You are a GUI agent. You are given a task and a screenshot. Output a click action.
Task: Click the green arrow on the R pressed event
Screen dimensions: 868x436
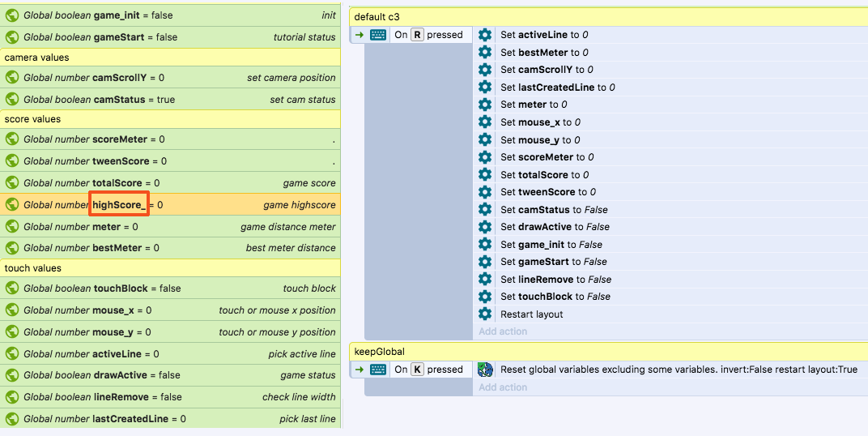pyautogui.click(x=360, y=35)
